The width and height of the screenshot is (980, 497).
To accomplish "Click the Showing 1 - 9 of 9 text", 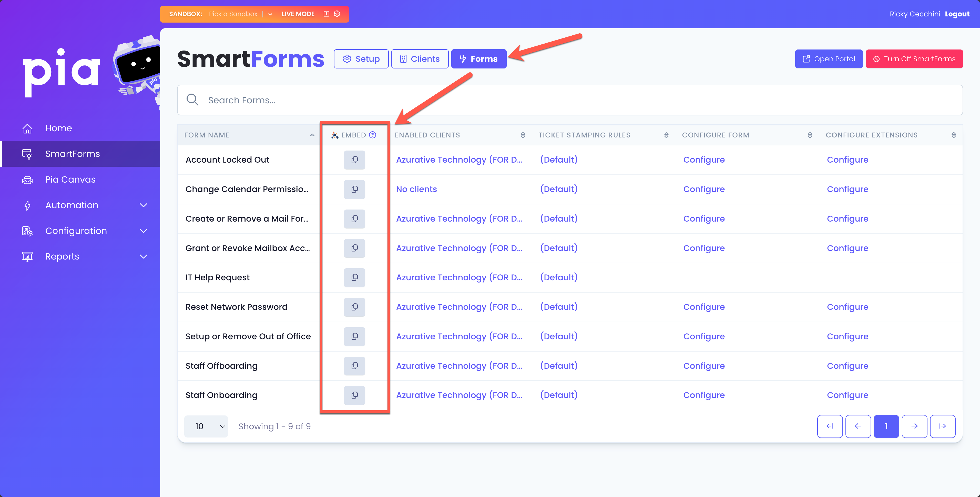I will click(274, 426).
